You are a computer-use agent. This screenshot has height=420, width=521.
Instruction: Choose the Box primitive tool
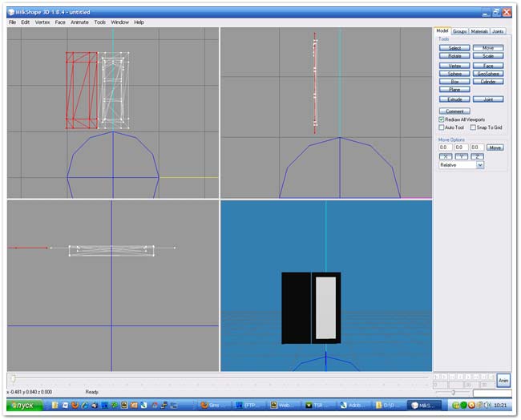point(454,82)
